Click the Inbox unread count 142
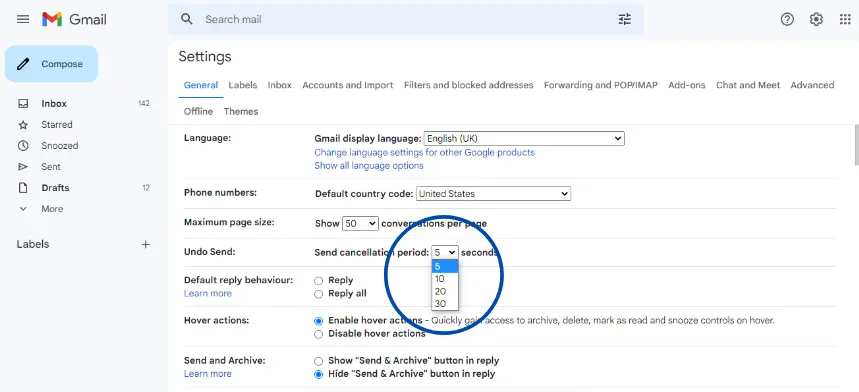 click(144, 103)
